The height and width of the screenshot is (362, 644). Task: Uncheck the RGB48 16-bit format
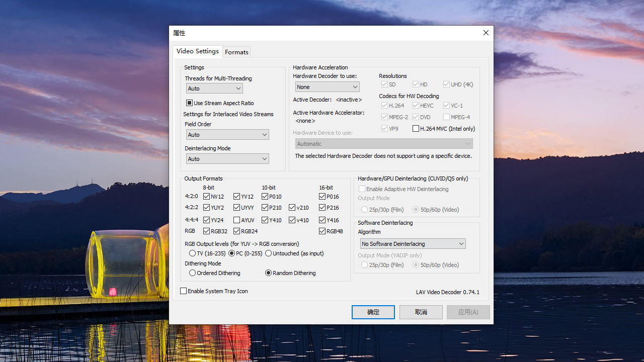[323, 231]
